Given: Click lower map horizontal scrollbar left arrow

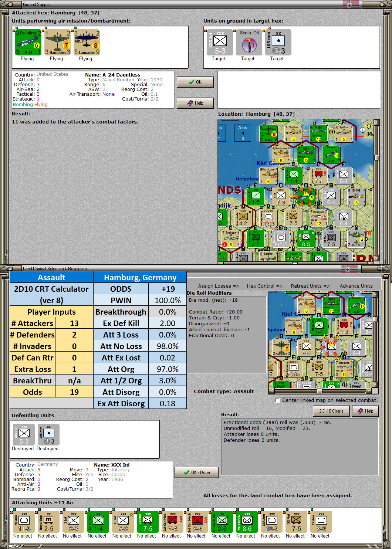Looking at the screenshot, I should 271,391.
